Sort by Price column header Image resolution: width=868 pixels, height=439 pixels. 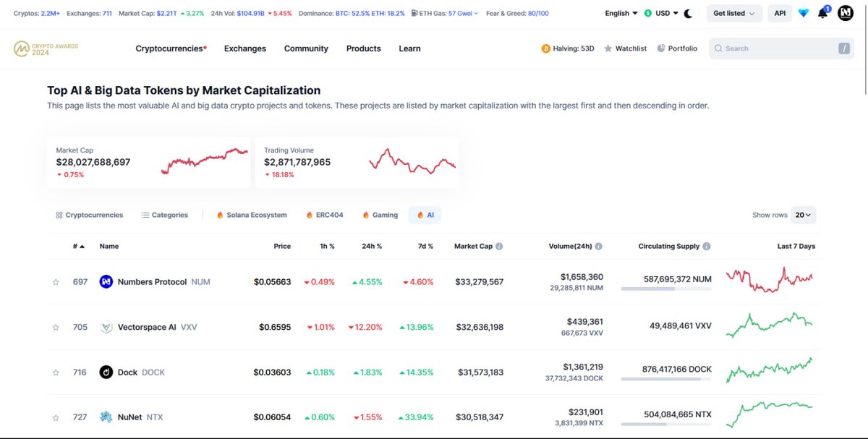282,246
